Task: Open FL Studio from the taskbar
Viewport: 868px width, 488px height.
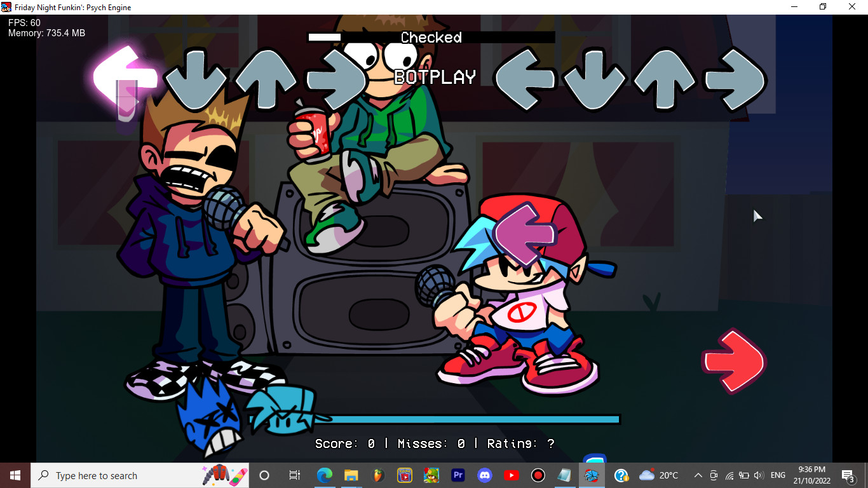Action: pyautogui.click(x=378, y=475)
